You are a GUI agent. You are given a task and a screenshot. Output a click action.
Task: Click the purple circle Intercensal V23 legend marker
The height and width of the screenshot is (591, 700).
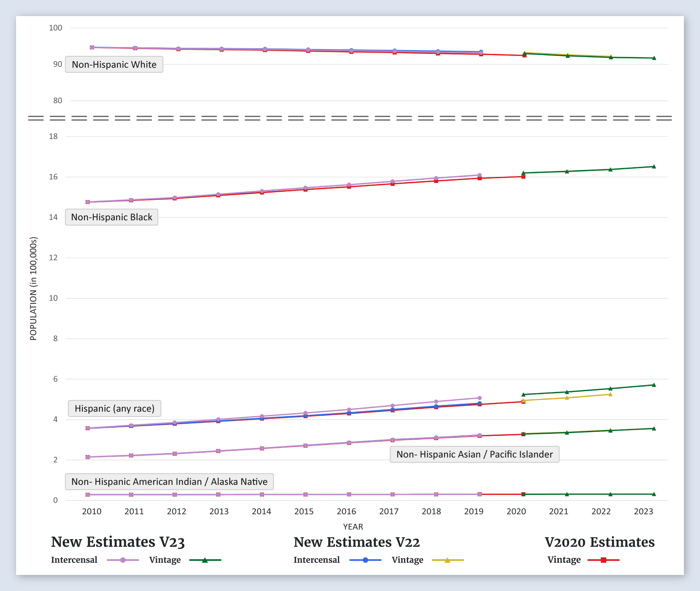point(123,560)
